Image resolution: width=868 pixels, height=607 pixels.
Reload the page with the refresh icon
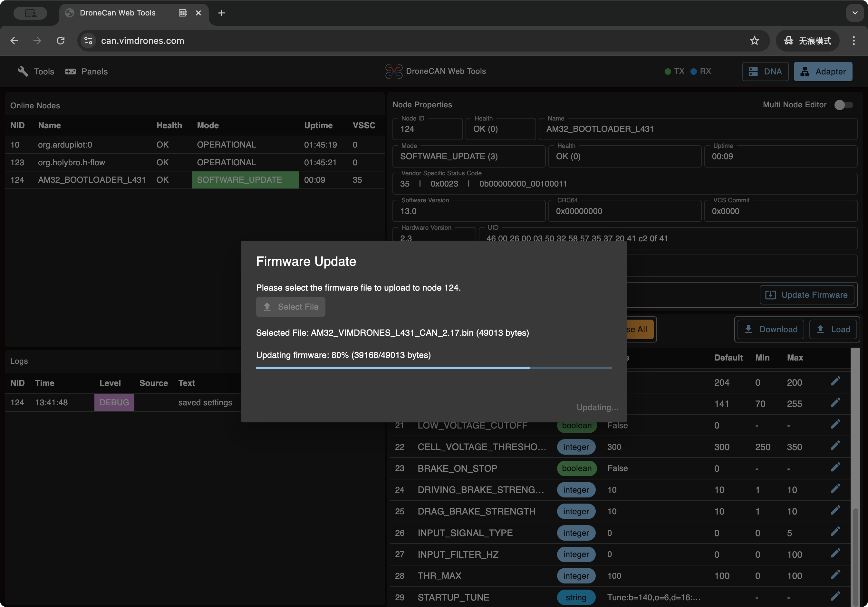pyautogui.click(x=61, y=41)
